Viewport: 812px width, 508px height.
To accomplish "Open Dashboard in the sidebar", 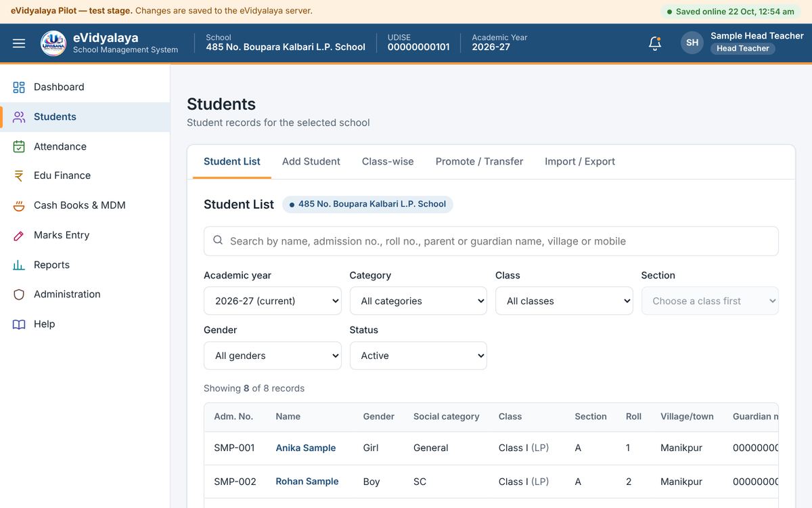I will click(85, 87).
